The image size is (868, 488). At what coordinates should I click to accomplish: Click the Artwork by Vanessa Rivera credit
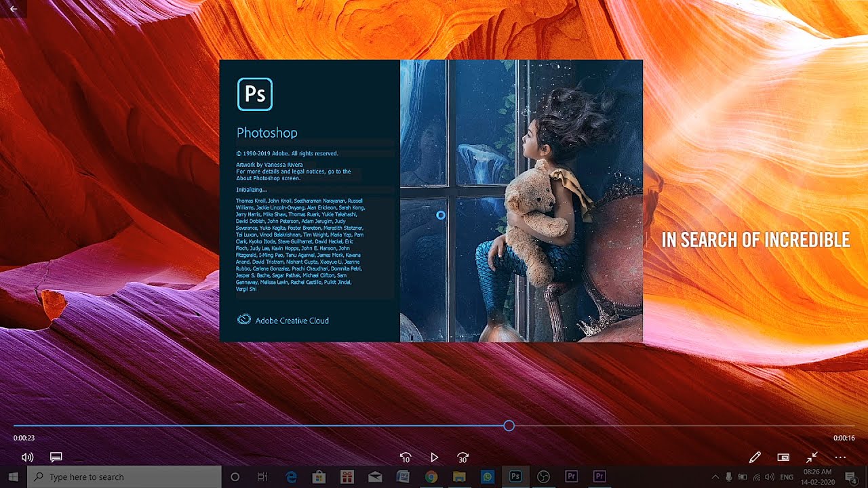coord(269,165)
